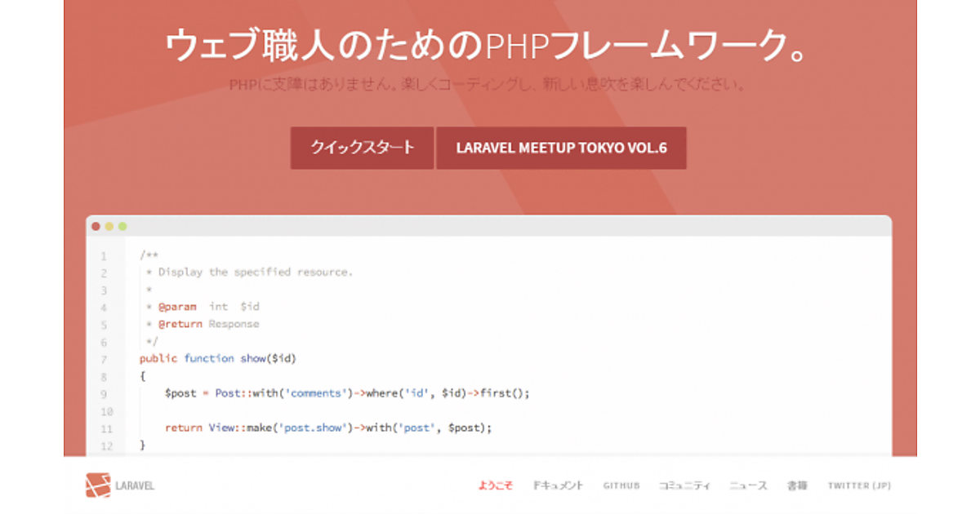Image resolution: width=980 pixels, height=514 pixels.
Task: Open the 書籍 navigation link
Action: 797,485
